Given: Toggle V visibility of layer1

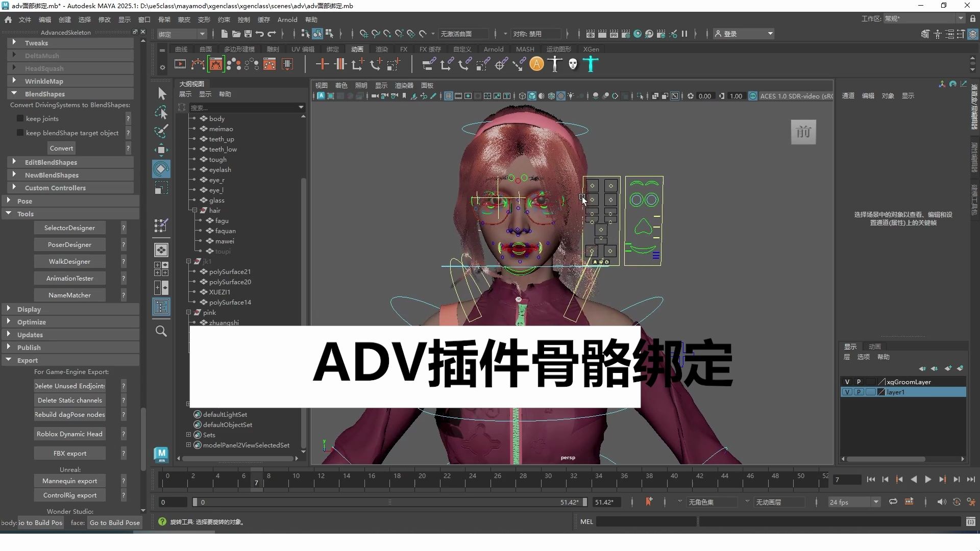Looking at the screenshot, I should [847, 392].
